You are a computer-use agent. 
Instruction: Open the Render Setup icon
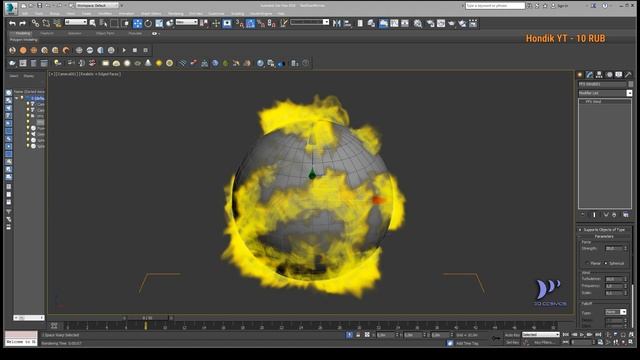pos(431,23)
